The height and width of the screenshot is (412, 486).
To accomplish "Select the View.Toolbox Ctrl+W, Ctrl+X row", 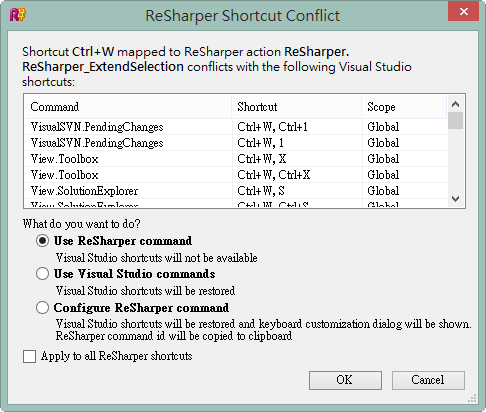I will coord(236,175).
